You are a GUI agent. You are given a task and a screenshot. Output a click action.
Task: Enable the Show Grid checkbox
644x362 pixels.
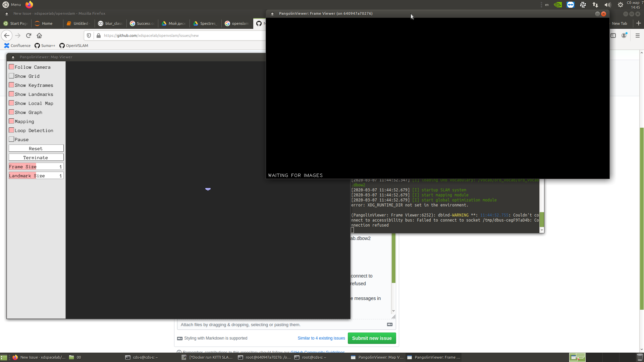(x=11, y=76)
